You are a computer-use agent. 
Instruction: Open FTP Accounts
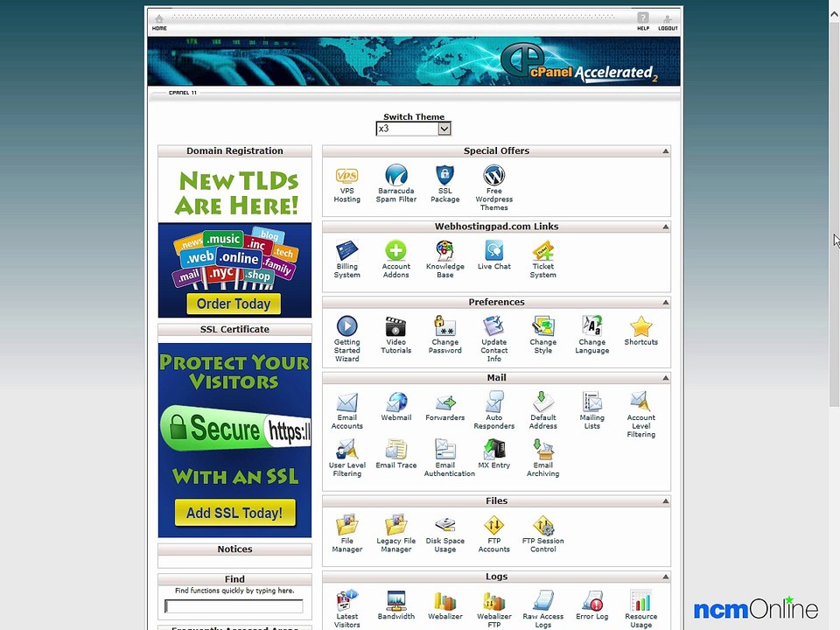tap(493, 535)
